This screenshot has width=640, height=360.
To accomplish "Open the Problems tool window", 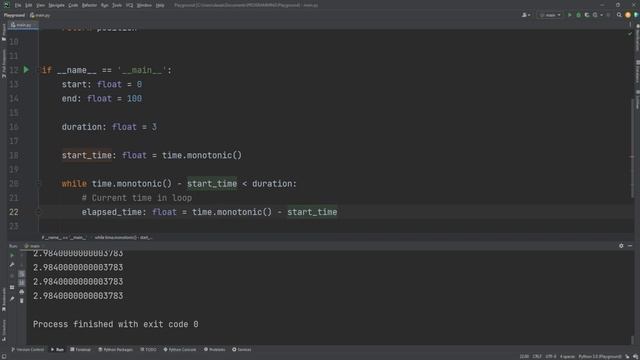I will [x=215, y=349].
